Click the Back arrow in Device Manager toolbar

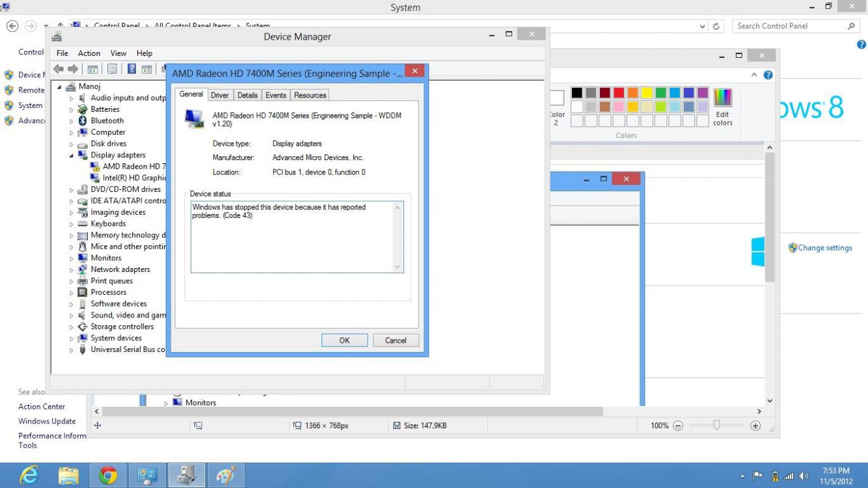[59, 69]
